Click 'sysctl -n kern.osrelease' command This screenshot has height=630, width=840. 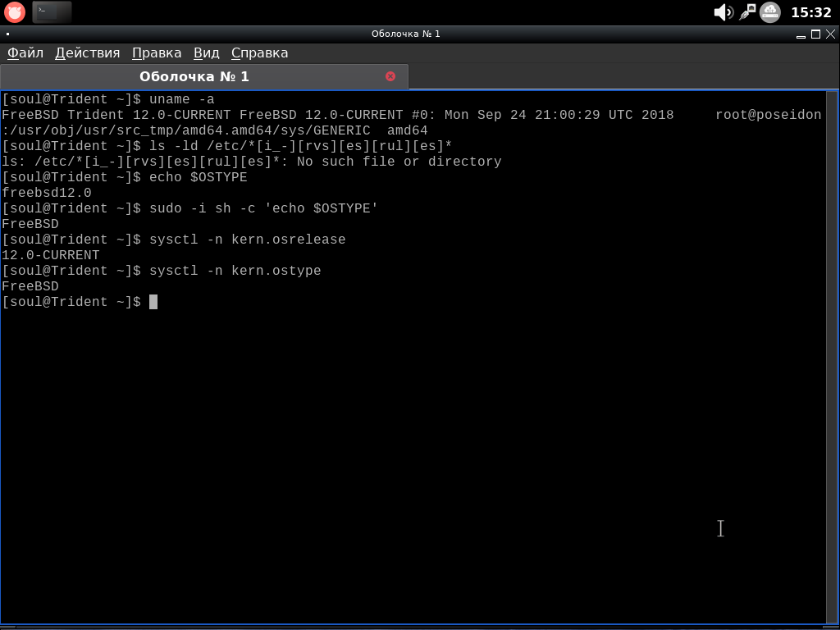click(248, 240)
